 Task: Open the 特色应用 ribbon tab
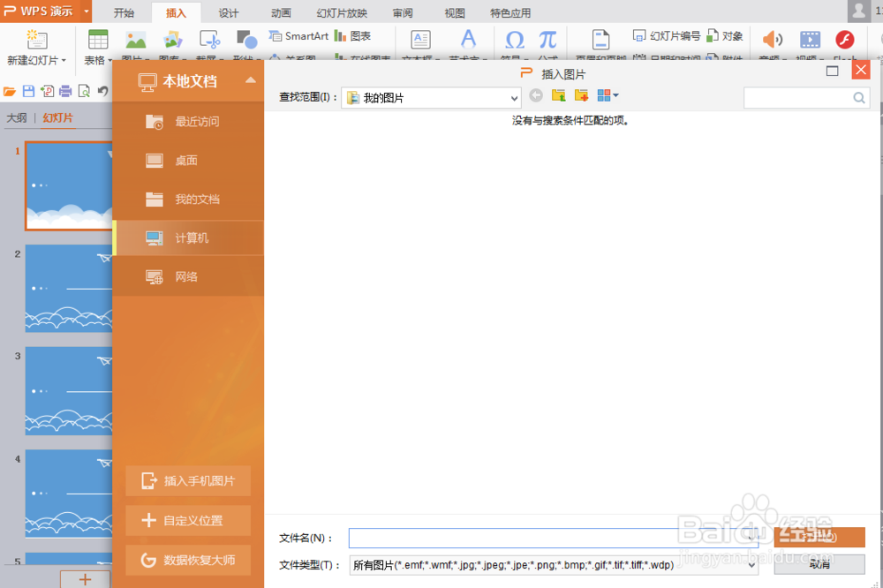tap(510, 12)
